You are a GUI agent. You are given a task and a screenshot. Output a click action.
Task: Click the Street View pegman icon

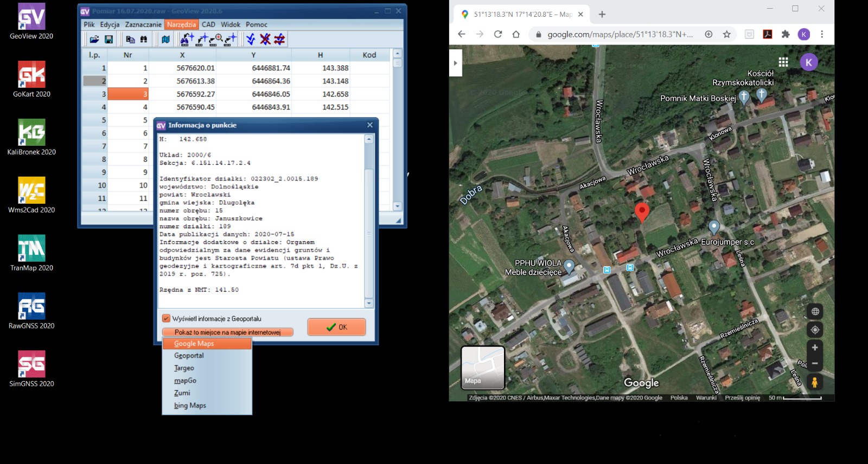pyautogui.click(x=814, y=382)
